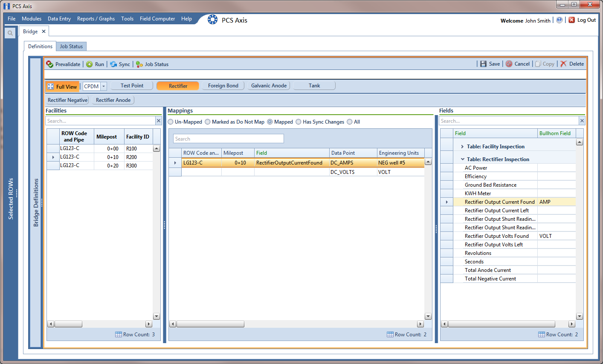Open the Help menu
The height and width of the screenshot is (364, 603).
coord(186,19)
